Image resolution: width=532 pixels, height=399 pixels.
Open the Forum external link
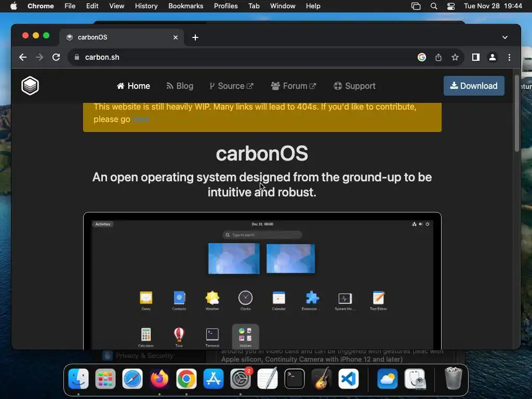click(x=294, y=86)
